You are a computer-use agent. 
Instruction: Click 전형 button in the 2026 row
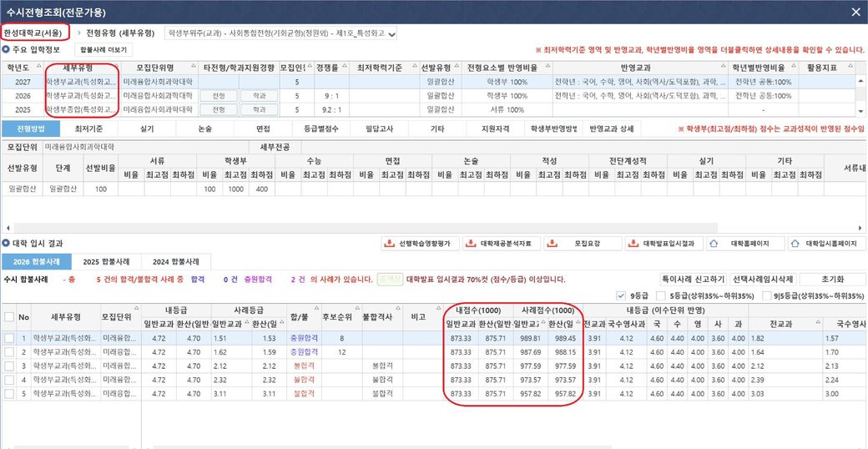[x=219, y=95]
